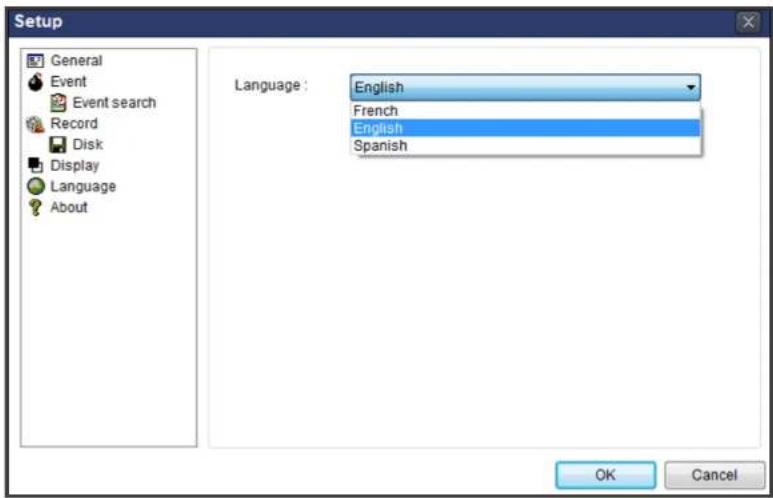
Task: Choose French from the language list
Action: 525,110
